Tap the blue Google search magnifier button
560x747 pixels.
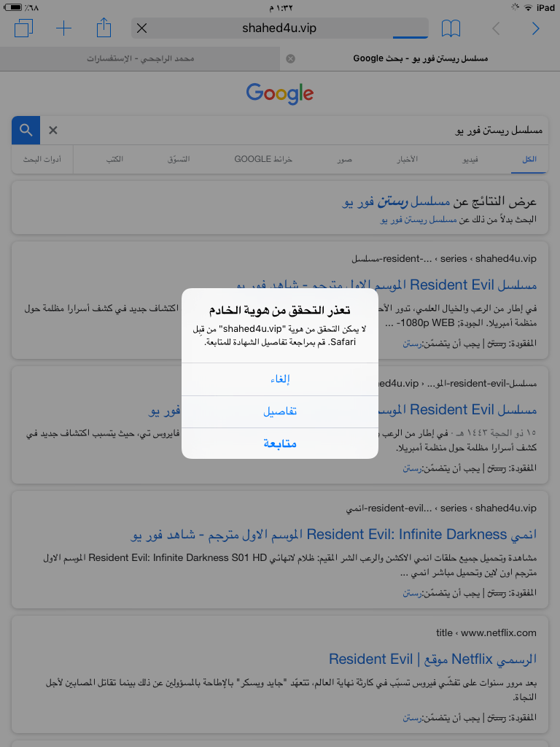click(26, 130)
